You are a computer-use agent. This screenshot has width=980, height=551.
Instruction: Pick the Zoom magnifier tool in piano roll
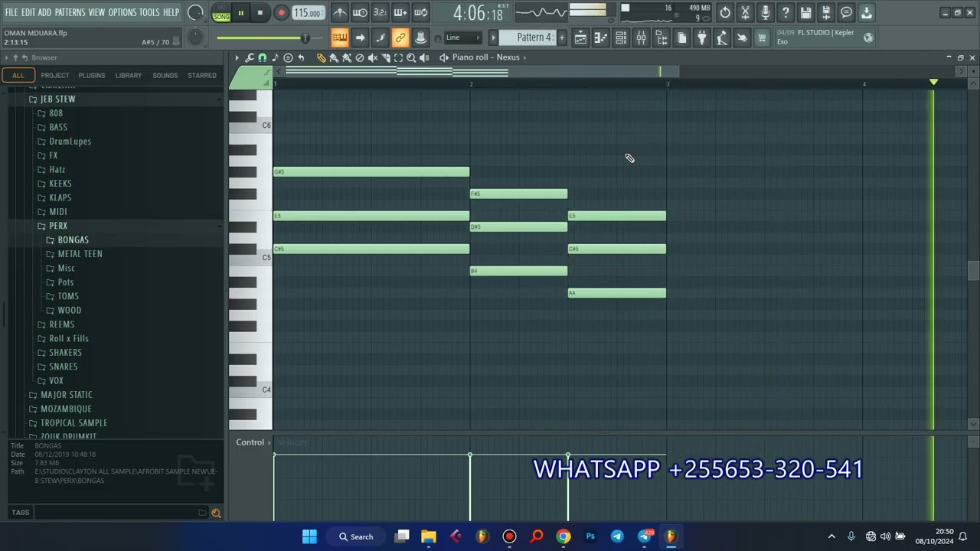coord(411,57)
